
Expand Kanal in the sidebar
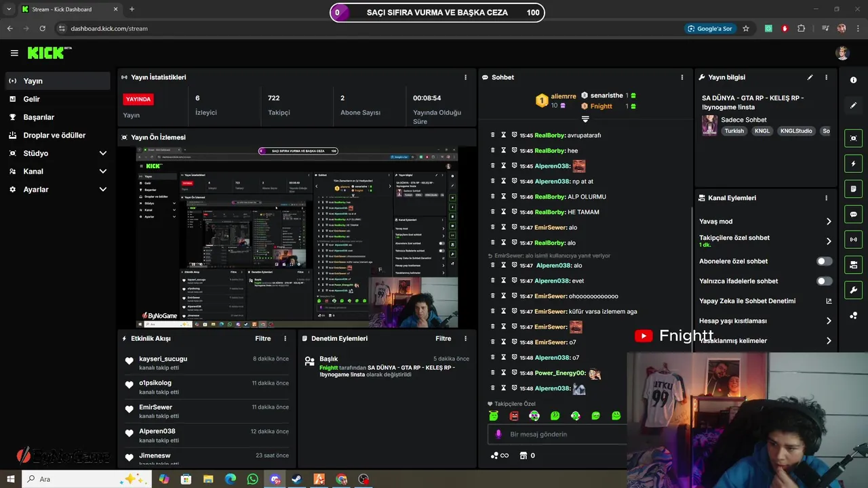(103, 171)
